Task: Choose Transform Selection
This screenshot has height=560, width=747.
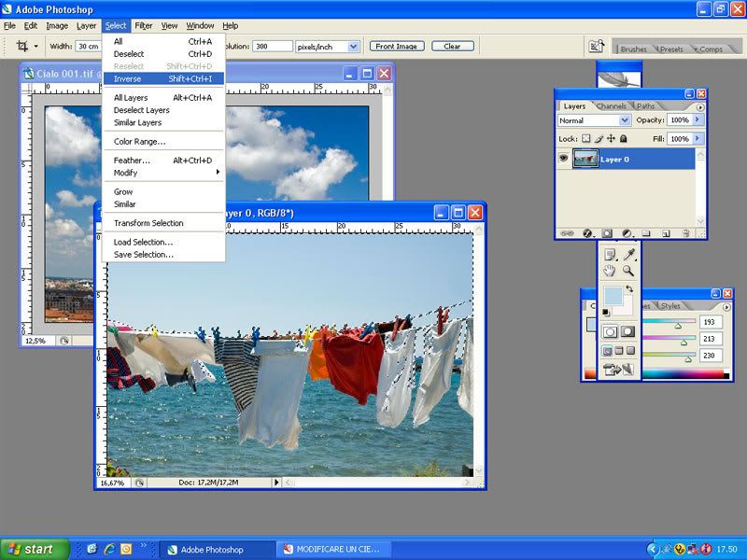Action: point(164,223)
